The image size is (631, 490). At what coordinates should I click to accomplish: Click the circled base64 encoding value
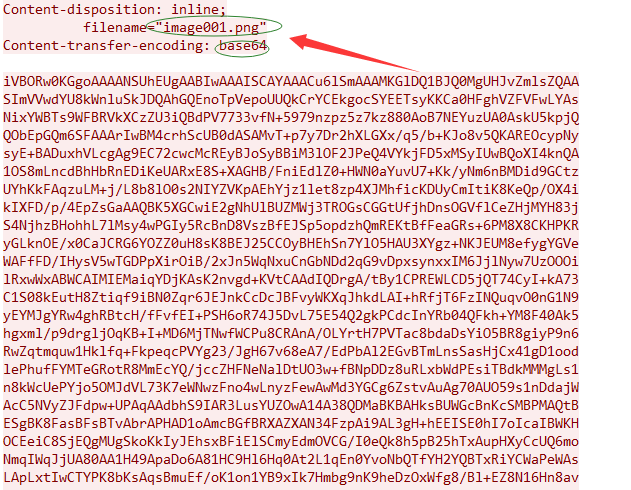243,46
